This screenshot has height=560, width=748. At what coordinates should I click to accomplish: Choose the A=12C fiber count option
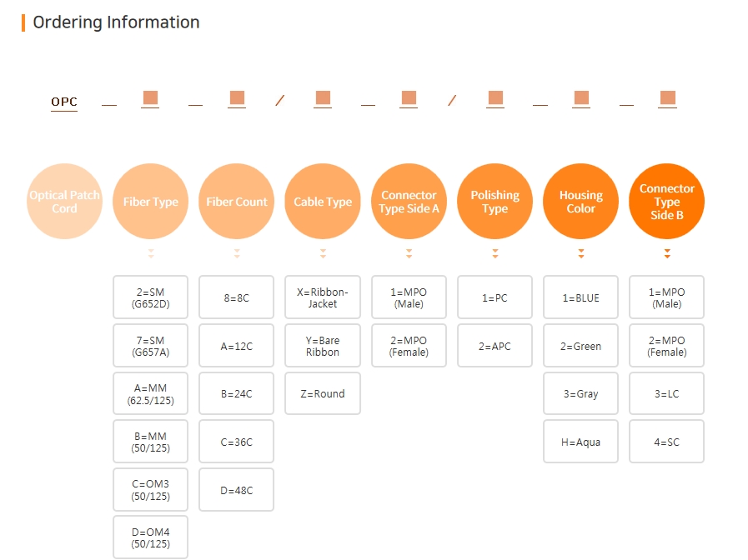click(236, 346)
